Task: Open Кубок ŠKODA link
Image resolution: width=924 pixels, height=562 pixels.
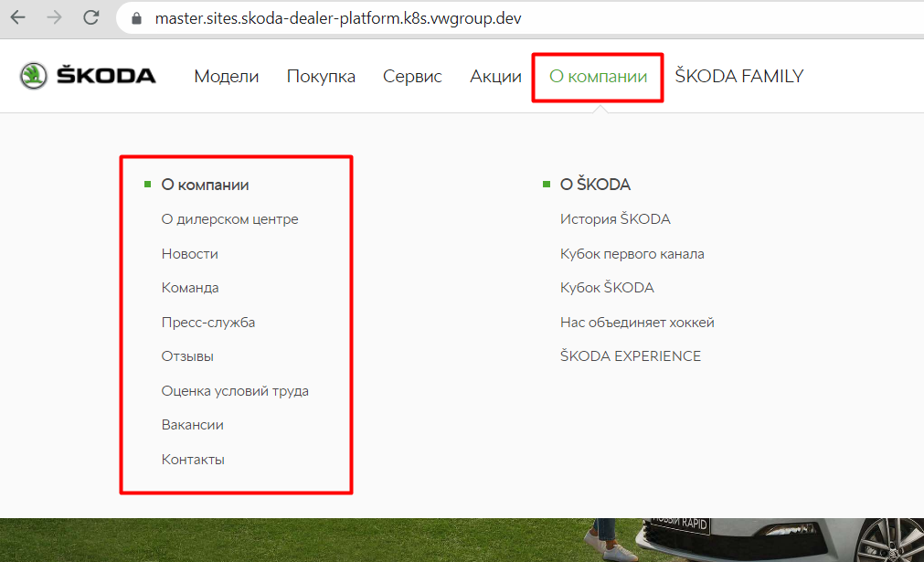Action: click(x=607, y=287)
